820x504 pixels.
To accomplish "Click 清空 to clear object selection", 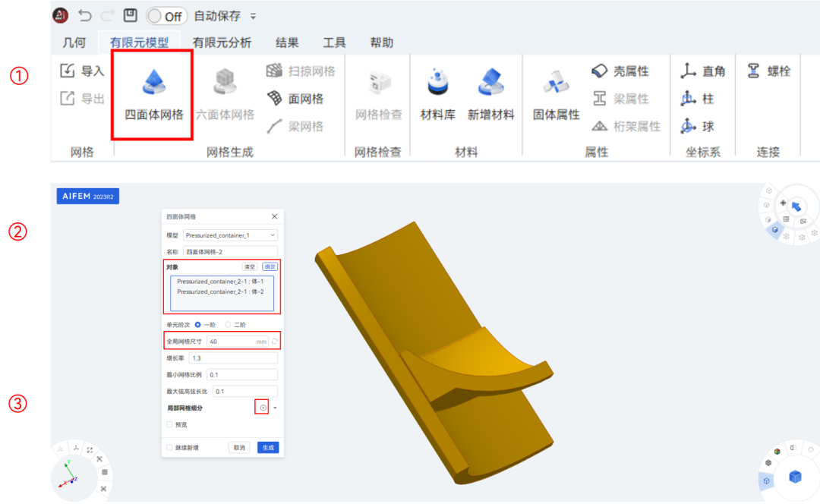I will point(249,266).
